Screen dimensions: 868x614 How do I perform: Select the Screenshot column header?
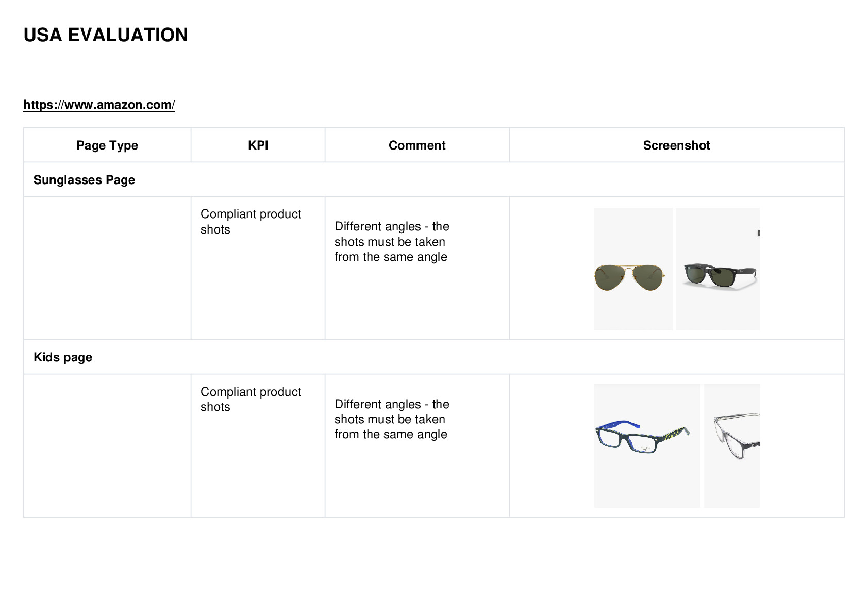coord(676,145)
